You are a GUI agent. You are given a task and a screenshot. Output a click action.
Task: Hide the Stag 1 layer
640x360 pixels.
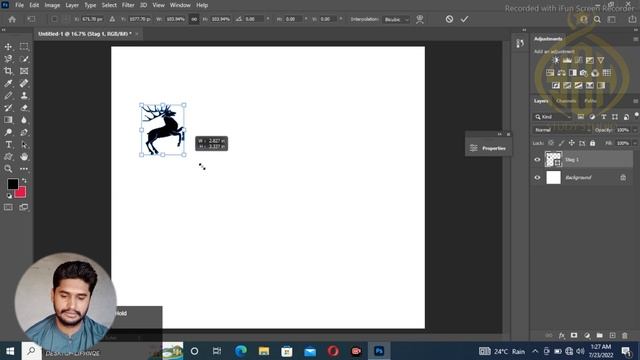(x=537, y=160)
